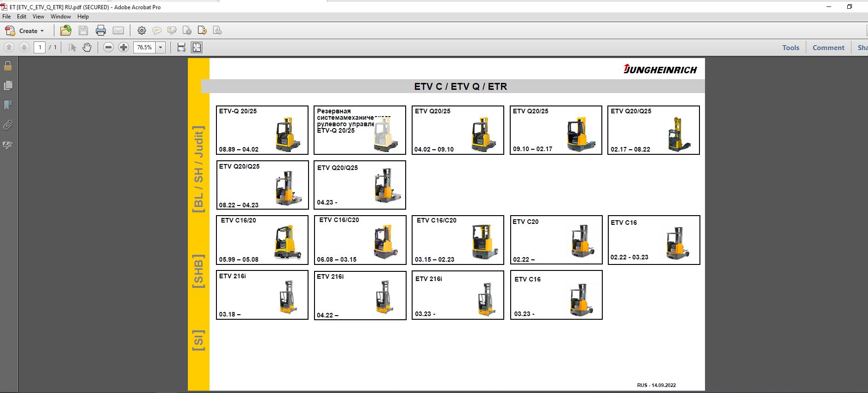Choose the Select text tool
The height and width of the screenshot is (393, 868).
(x=72, y=47)
